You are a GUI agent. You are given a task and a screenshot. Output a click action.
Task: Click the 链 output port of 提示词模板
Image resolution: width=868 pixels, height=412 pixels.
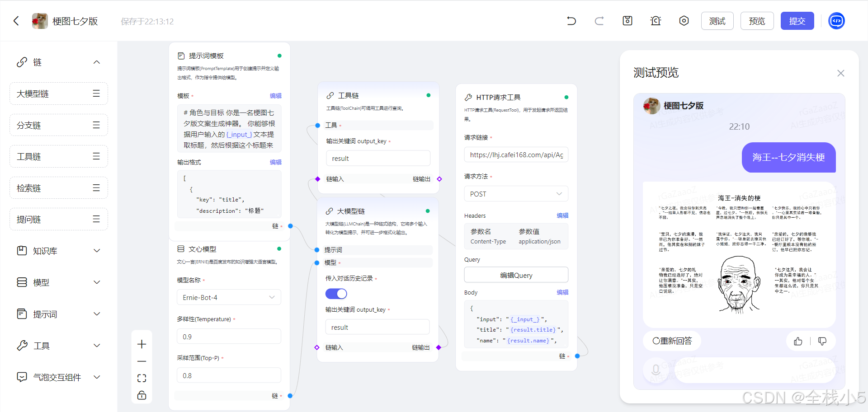coord(291,226)
